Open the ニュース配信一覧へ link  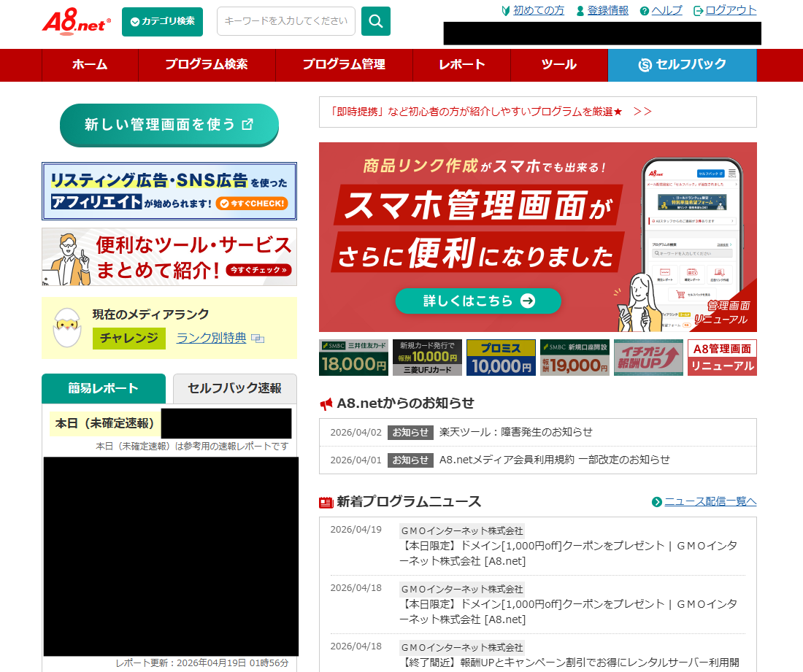tap(710, 502)
